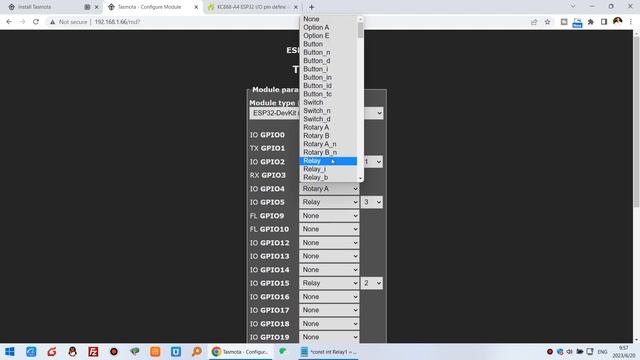Select 'Button_d' from the list
This screenshot has width=640, height=360.
pyautogui.click(x=328, y=60)
